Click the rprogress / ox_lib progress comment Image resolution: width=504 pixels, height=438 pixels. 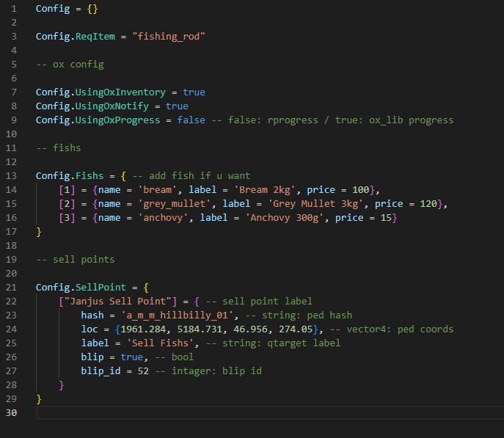point(332,120)
